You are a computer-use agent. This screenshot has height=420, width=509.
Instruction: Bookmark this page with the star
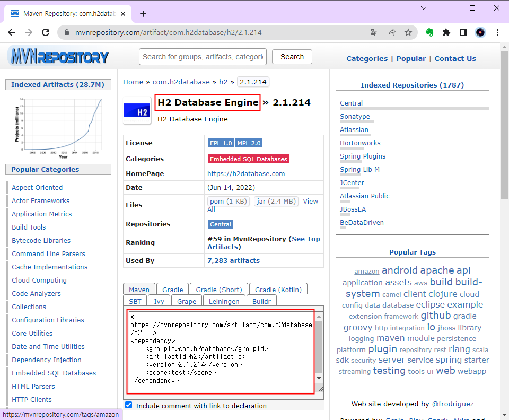408,32
